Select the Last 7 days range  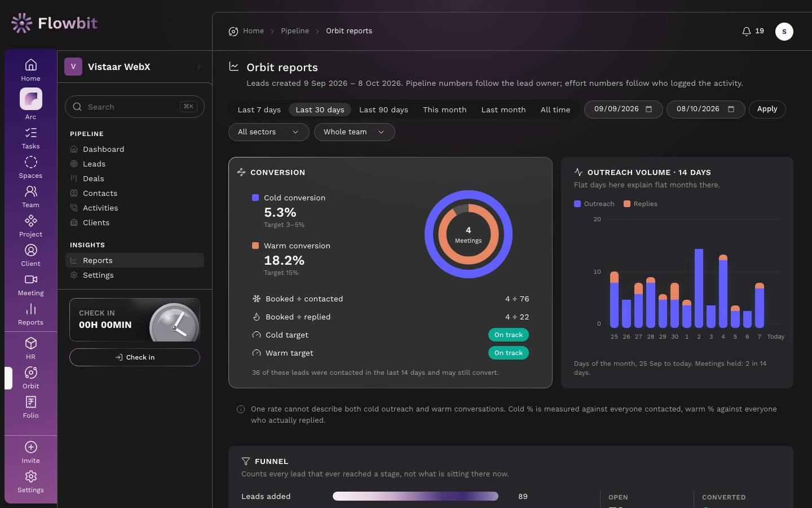tap(259, 110)
